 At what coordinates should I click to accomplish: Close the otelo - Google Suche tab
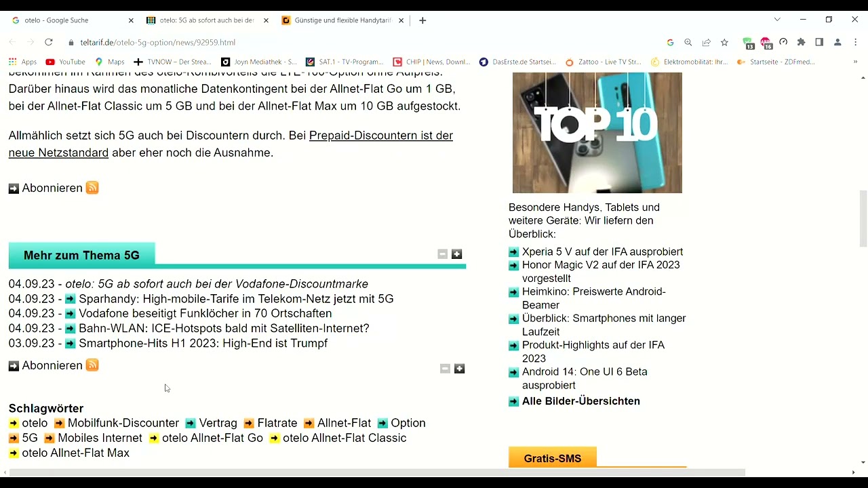131,20
